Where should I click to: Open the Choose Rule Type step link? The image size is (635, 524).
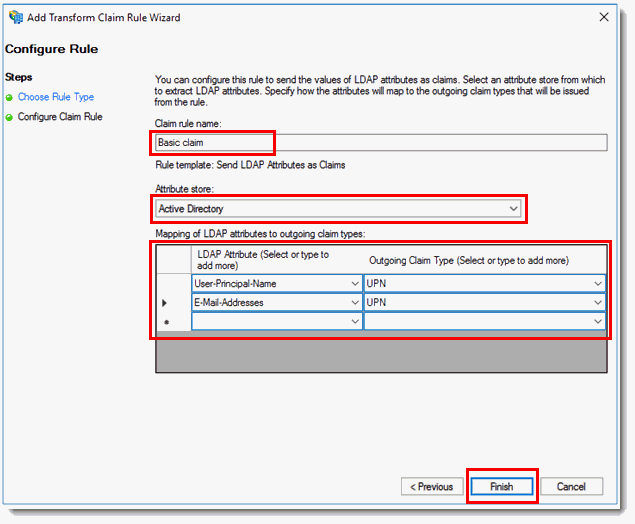point(56,97)
